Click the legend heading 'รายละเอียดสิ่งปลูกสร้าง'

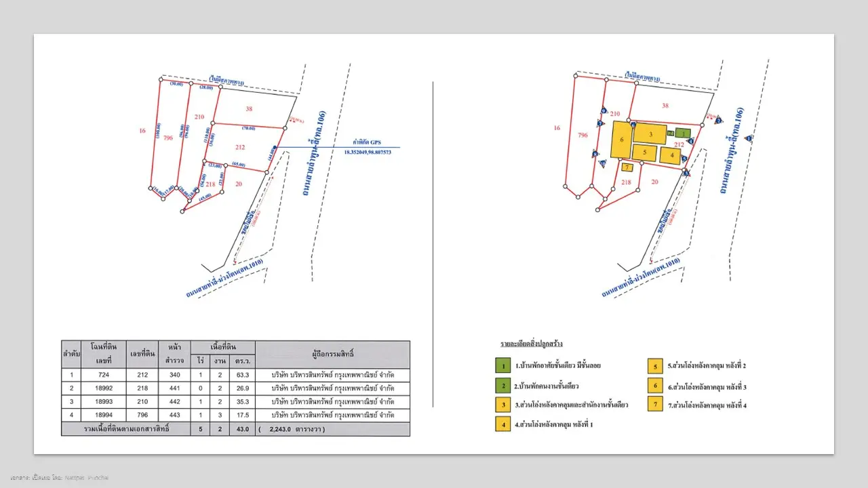pyautogui.click(x=532, y=344)
